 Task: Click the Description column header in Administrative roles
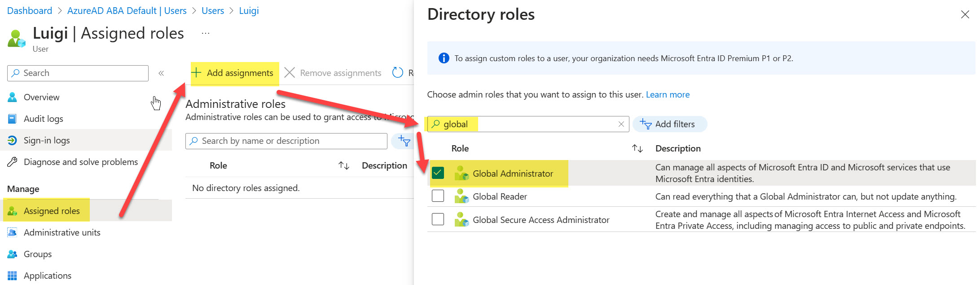(384, 165)
